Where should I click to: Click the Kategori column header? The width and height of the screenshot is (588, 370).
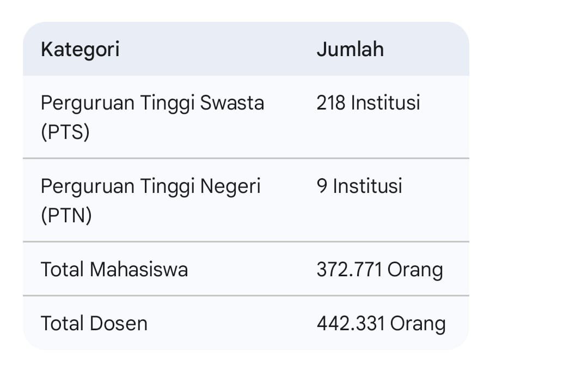(x=80, y=50)
